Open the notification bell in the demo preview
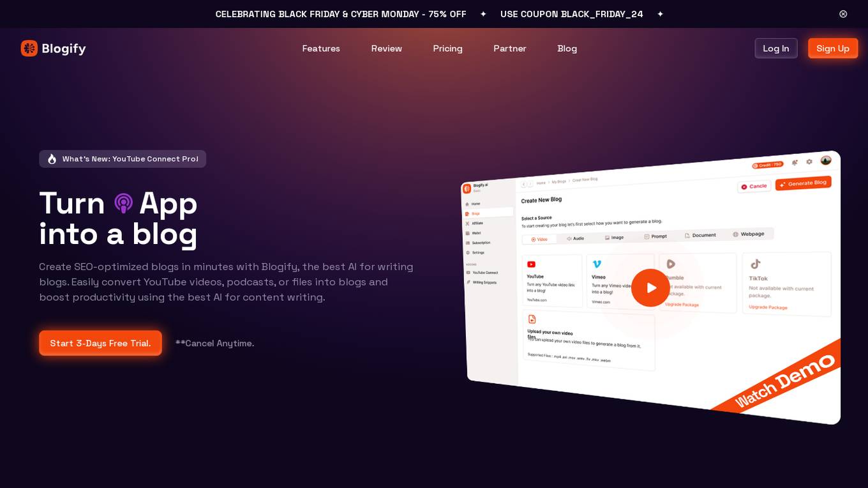868x488 pixels. [795, 163]
